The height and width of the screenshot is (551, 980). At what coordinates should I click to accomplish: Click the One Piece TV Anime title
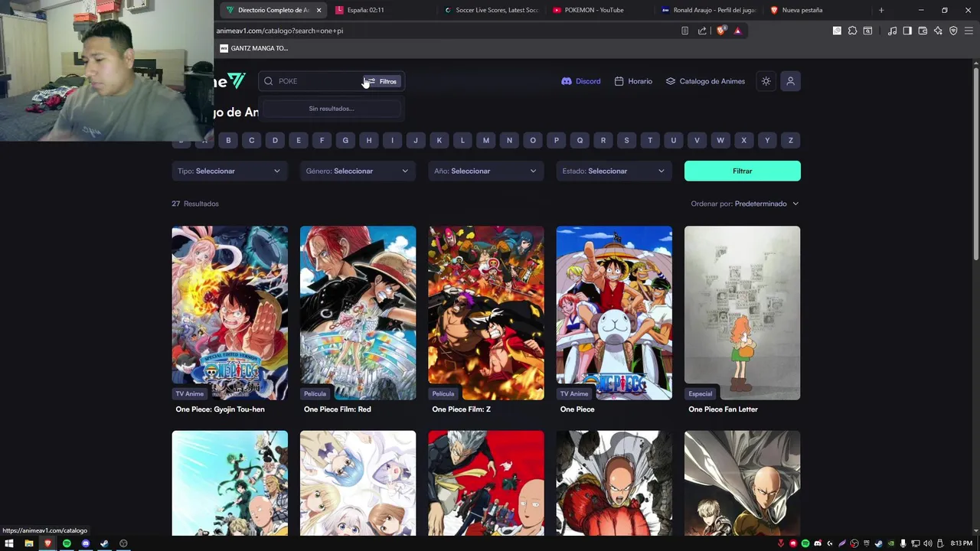[x=577, y=409]
